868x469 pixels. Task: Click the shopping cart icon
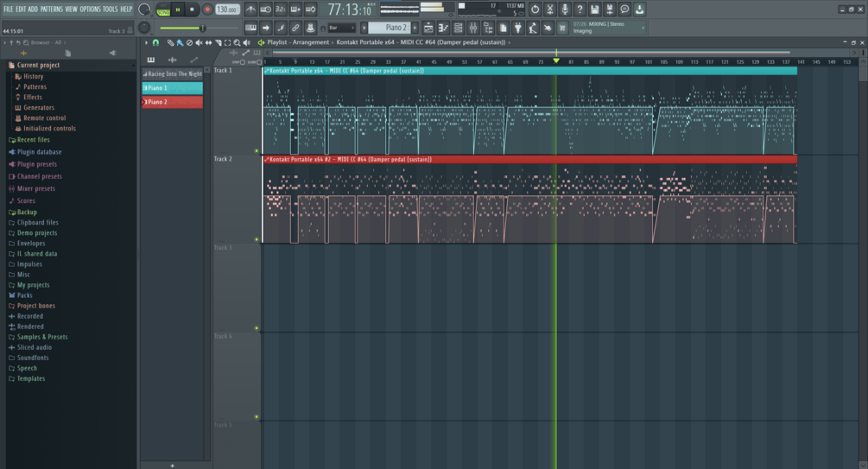562,29
